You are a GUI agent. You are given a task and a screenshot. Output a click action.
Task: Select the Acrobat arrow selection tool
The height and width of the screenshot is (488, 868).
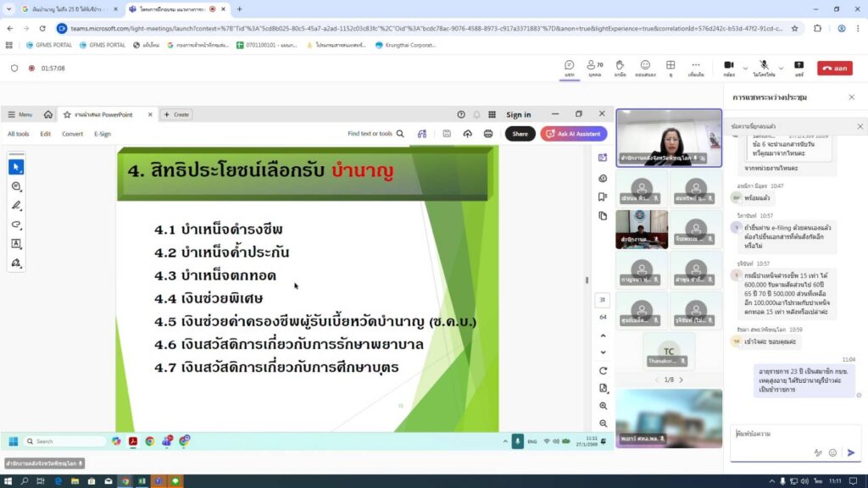tap(16, 167)
